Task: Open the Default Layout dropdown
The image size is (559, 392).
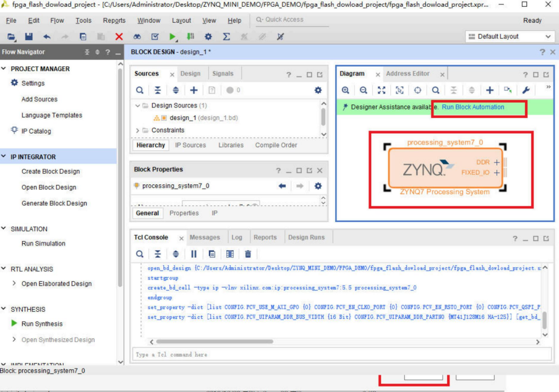Action: coord(511,37)
